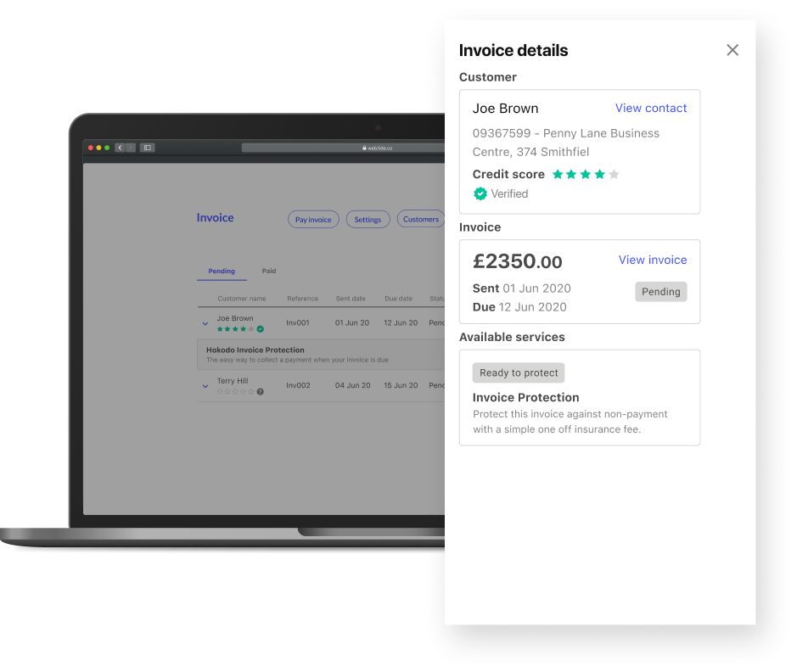The width and height of the screenshot is (797, 672).
Task: Open the View invoice link
Action: (653, 260)
